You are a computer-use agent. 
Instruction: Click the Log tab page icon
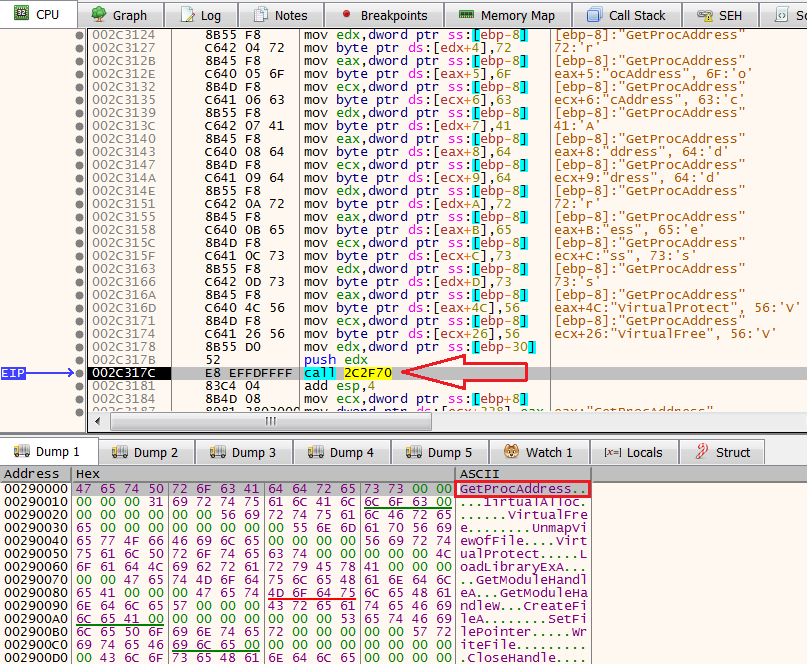click(188, 15)
